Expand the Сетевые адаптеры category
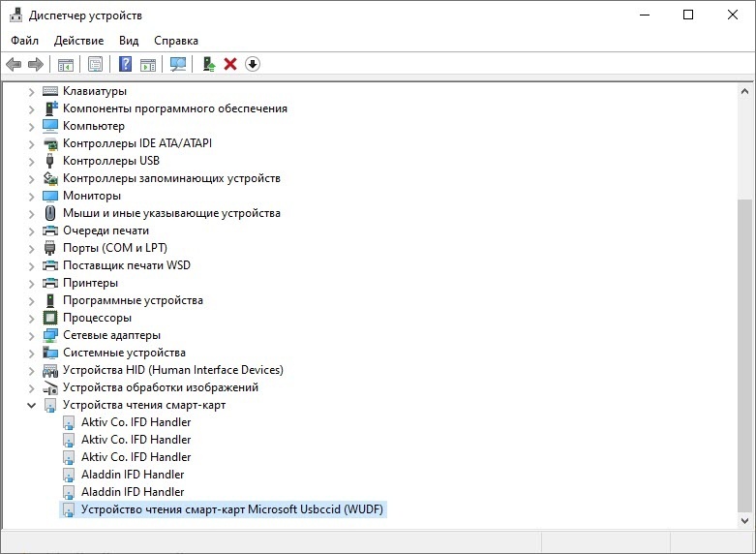 tap(31, 335)
